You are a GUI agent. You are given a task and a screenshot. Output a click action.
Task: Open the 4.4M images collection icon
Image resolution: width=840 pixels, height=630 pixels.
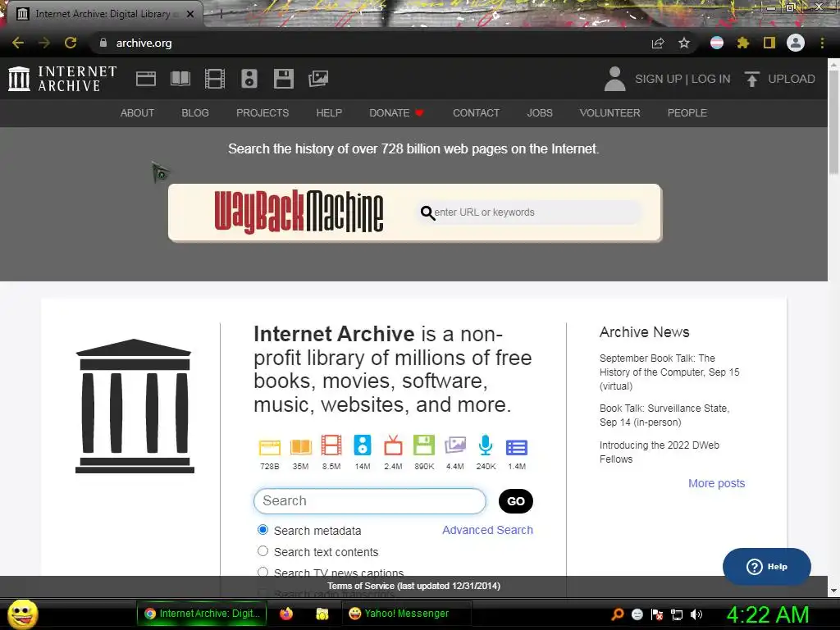(454, 445)
